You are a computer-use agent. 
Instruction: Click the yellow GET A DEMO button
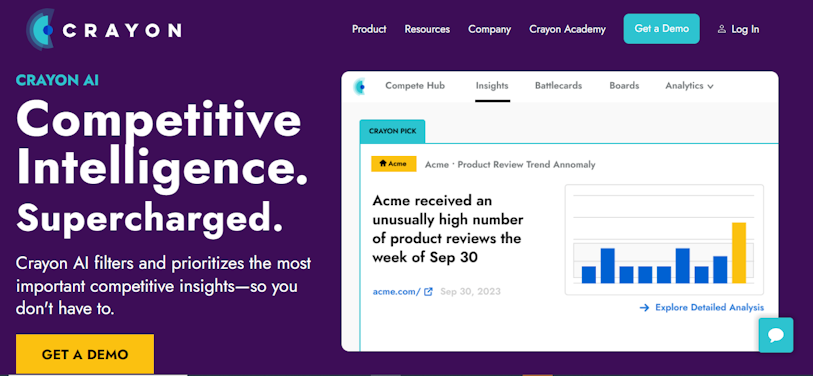pos(85,354)
